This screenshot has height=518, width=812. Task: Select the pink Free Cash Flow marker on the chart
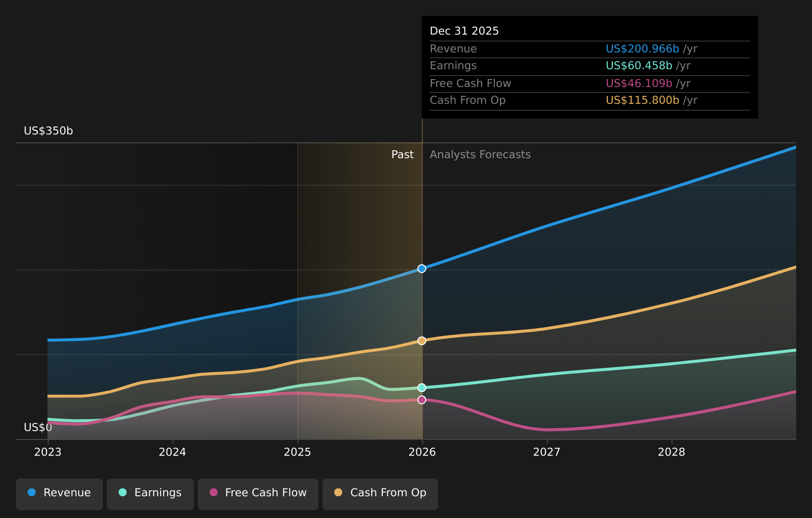[x=421, y=400]
